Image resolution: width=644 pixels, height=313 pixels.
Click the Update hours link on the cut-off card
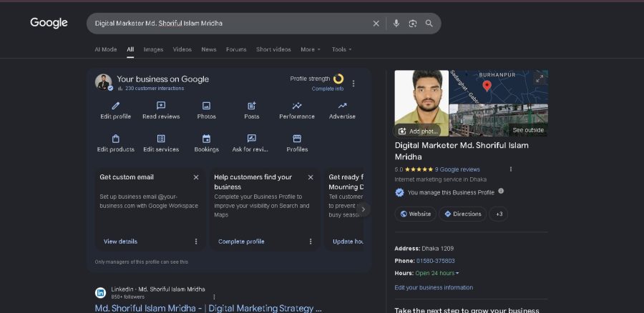pos(348,242)
